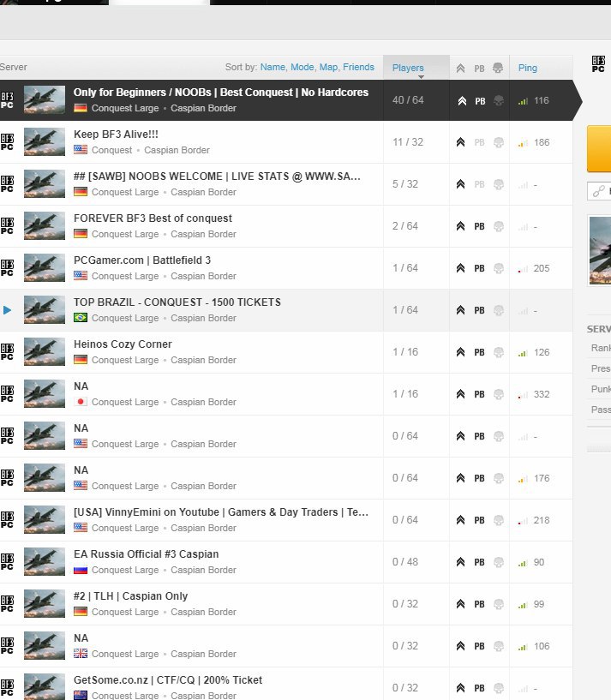Click BF3 PC icon on PCGamer.com row
The height and width of the screenshot is (700, 611).
tap(7, 268)
